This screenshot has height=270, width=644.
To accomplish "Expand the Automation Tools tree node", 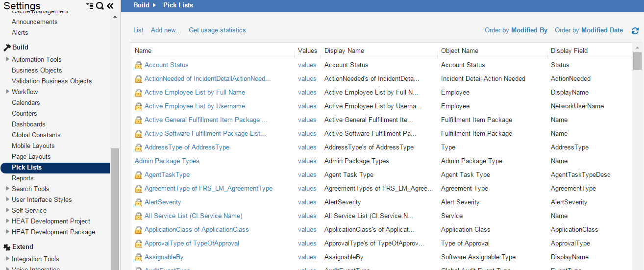I will click(x=7, y=59).
